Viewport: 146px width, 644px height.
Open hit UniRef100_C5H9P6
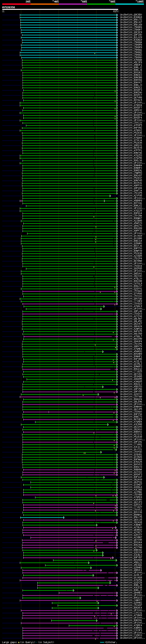click(131, 27)
